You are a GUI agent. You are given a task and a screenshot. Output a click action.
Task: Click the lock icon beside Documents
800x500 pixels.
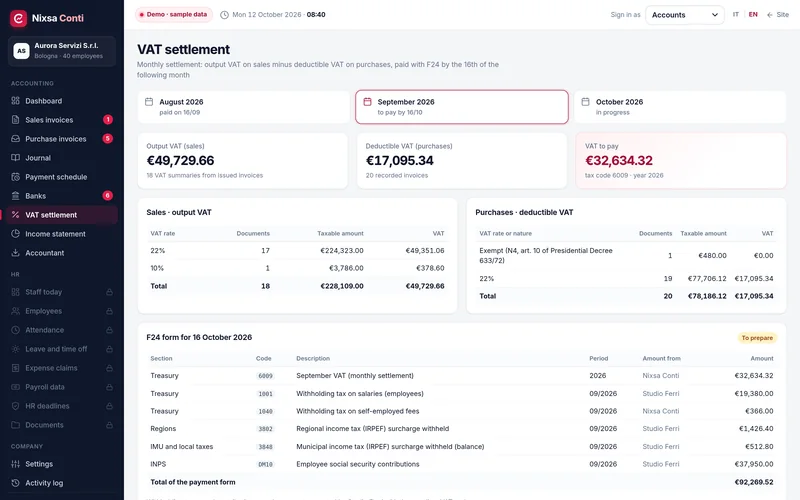[x=109, y=425]
